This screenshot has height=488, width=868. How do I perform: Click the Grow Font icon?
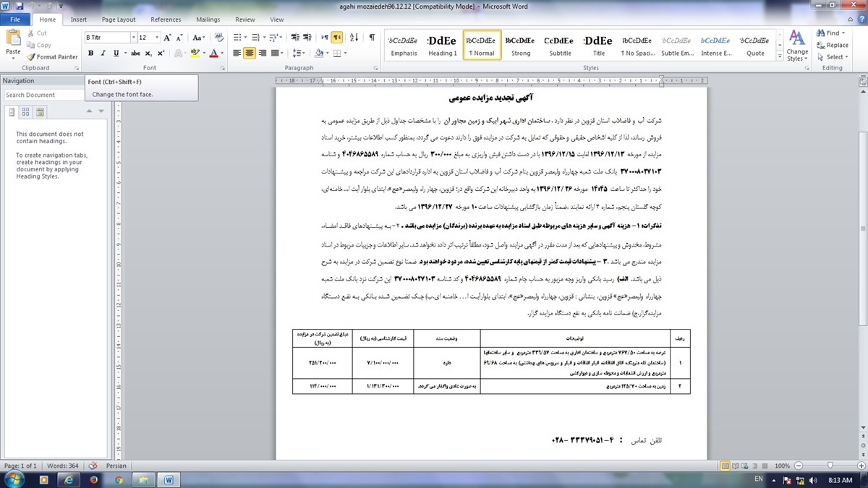[x=168, y=38]
